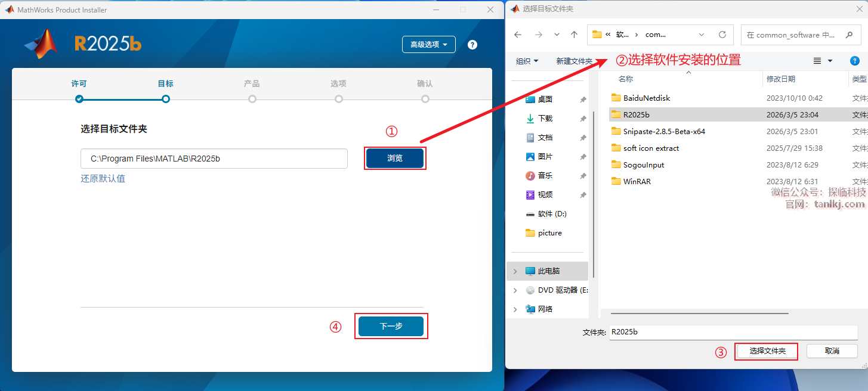Image resolution: width=868 pixels, height=391 pixels.
Task: Open 桌面 in navigation pane
Action: point(545,100)
